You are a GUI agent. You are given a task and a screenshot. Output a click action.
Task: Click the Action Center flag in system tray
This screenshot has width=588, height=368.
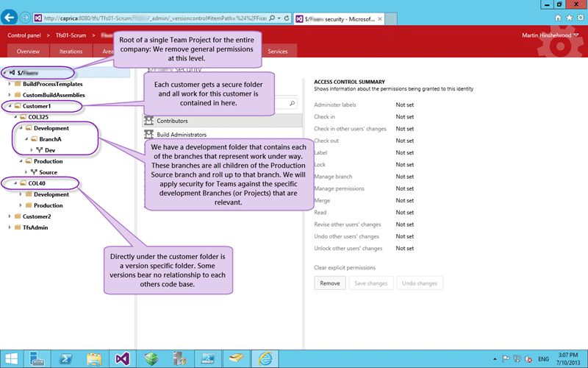pos(506,359)
